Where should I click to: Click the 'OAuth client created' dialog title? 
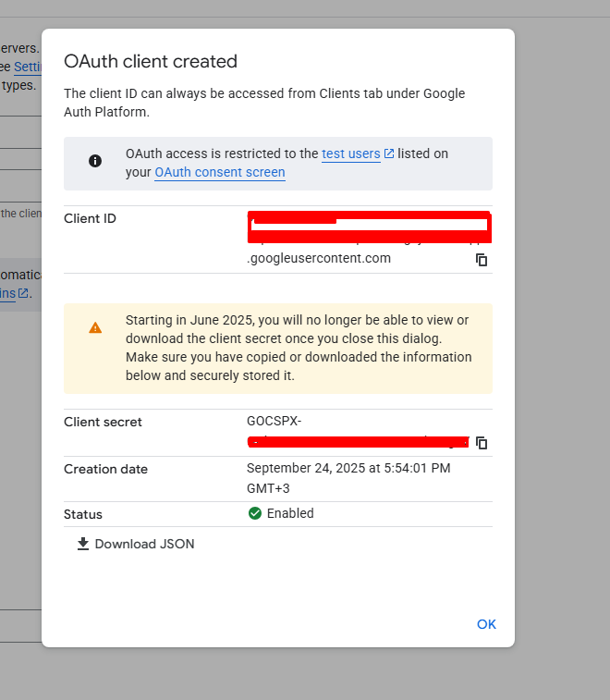pos(151,62)
